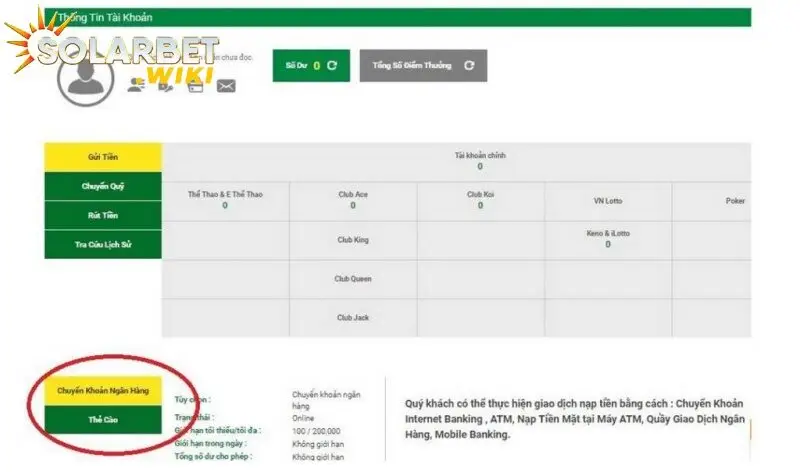Choose Chuyển Khoản Ngân Hàng option
Screen dimensions: 800x472
[x=103, y=391]
